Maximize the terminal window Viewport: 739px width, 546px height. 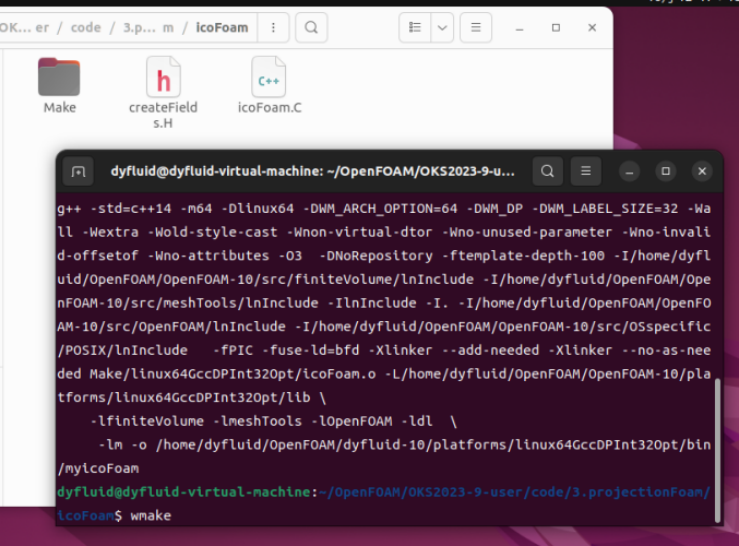click(665, 171)
